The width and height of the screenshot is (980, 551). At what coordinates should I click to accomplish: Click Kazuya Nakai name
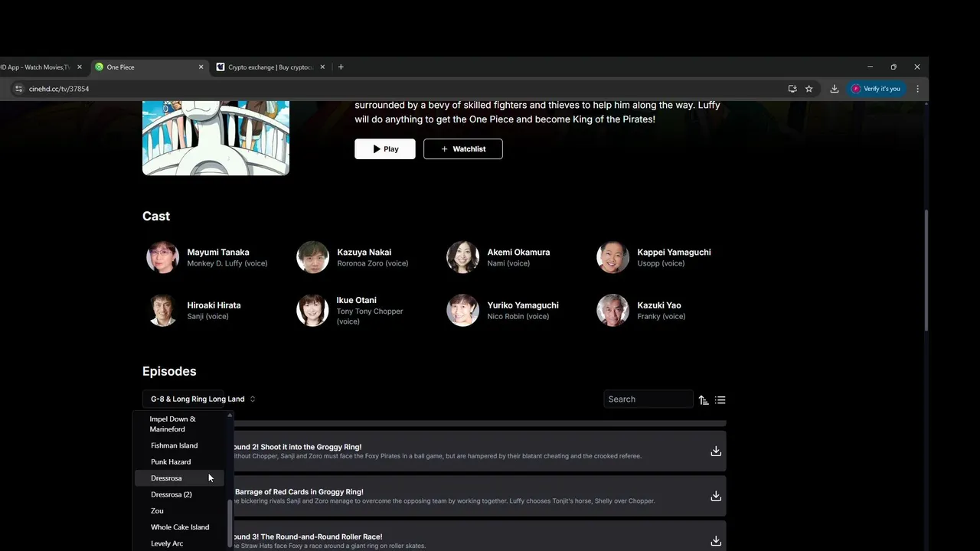pyautogui.click(x=364, y=252)
